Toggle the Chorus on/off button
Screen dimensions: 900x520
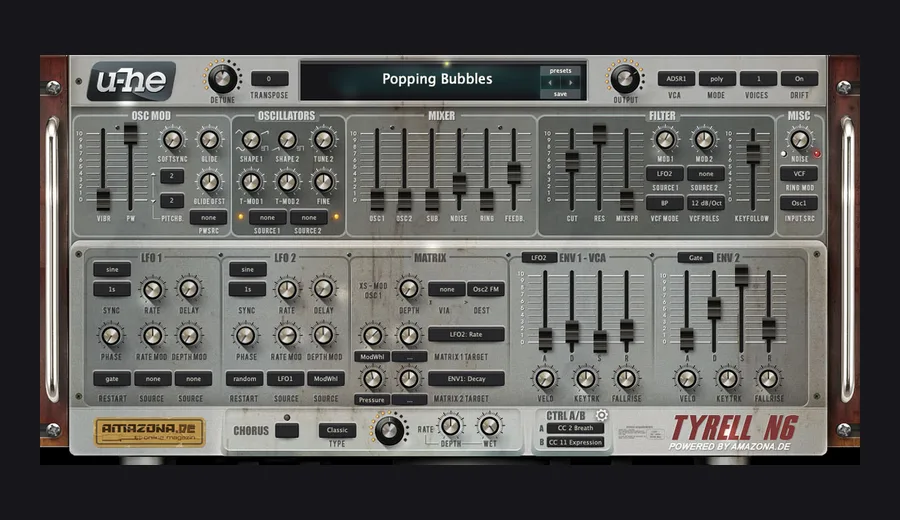[286, 430]
